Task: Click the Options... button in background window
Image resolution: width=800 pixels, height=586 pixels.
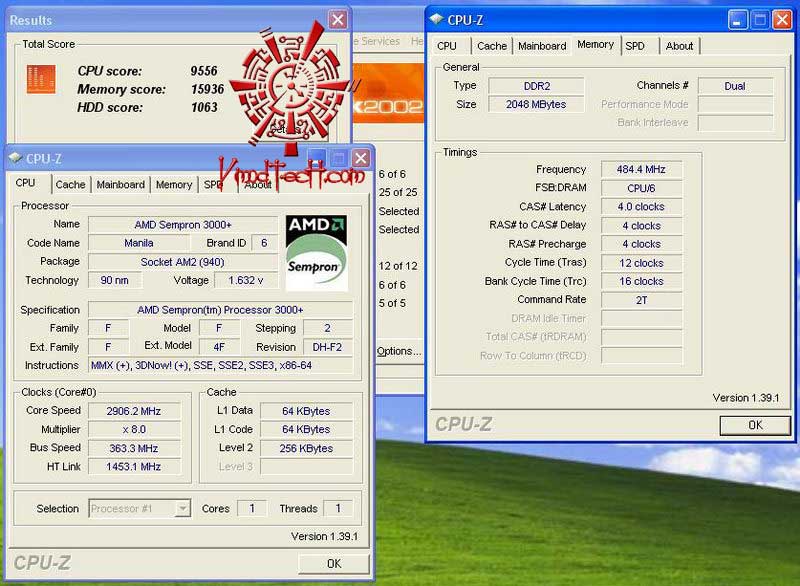Action: click(x=399, y=351)
